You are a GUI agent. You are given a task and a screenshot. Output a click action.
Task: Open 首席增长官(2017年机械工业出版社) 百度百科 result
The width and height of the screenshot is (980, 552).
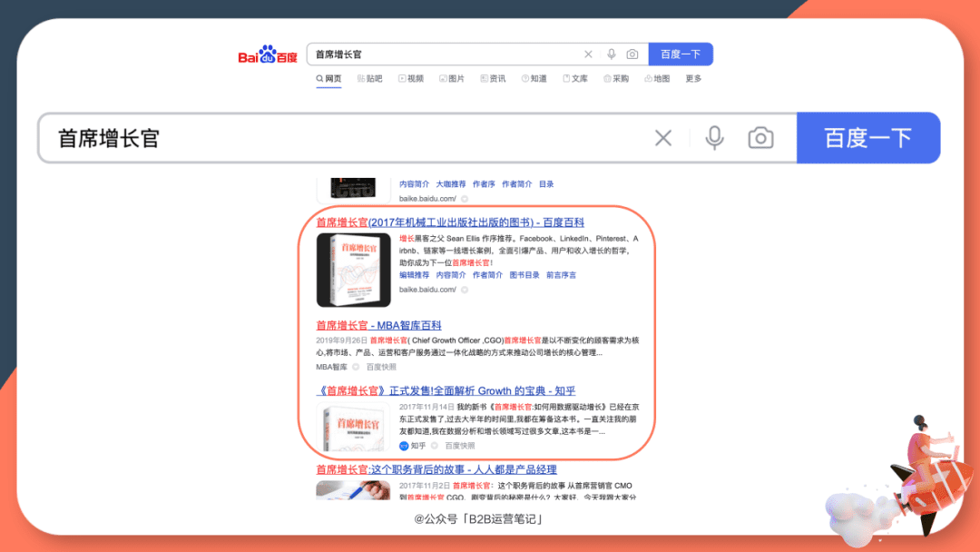point(450,222)
